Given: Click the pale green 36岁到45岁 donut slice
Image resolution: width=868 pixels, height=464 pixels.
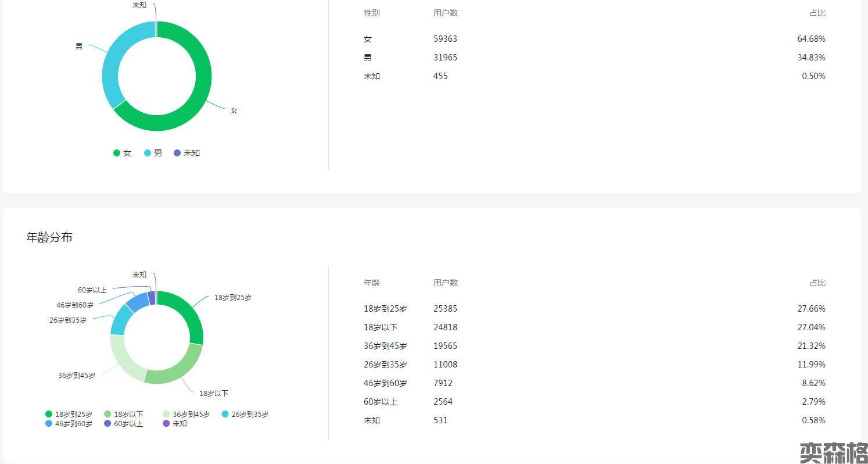Looking at the screenshot, I should click(x=123, y=361).
